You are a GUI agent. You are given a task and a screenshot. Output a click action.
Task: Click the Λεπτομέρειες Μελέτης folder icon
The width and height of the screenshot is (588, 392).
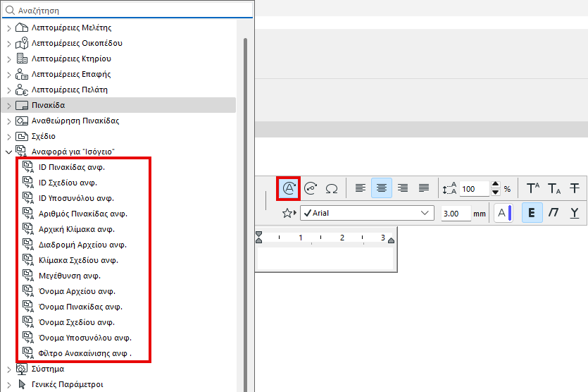[22, 27]
